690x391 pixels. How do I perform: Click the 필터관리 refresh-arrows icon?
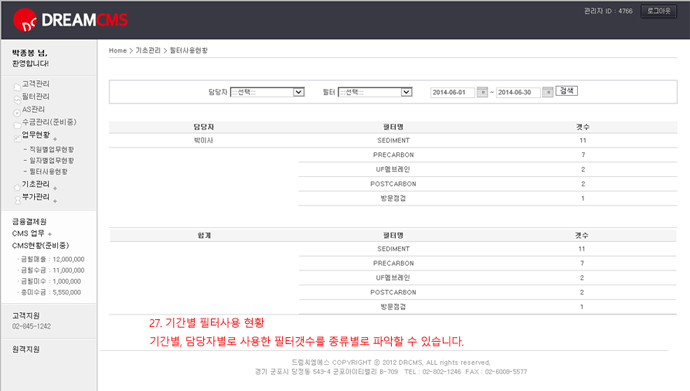(x=17, y=100)
